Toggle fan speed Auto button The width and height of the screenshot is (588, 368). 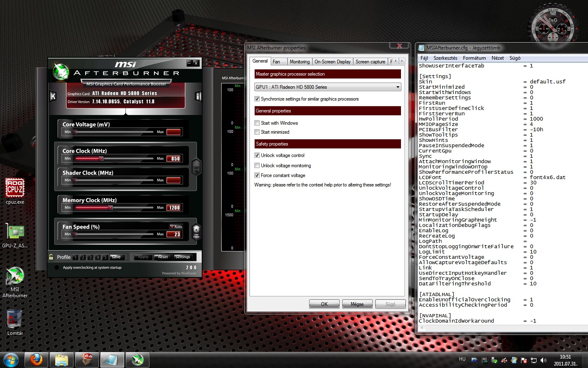click(x=176, y=227)
